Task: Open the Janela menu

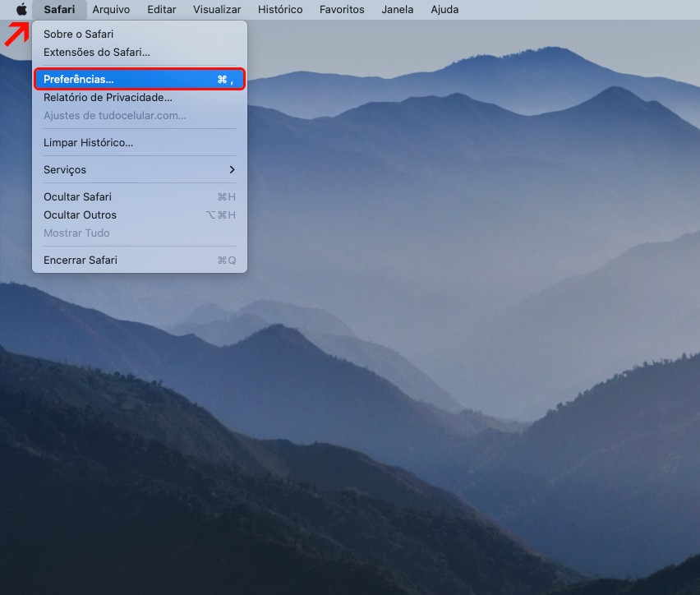Action: click(398, 10)
